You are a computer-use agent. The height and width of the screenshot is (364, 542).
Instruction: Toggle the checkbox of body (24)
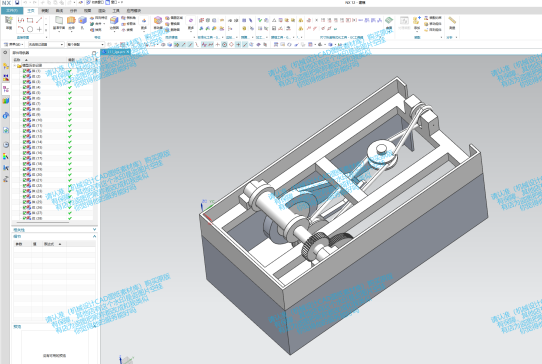(25, 196)
